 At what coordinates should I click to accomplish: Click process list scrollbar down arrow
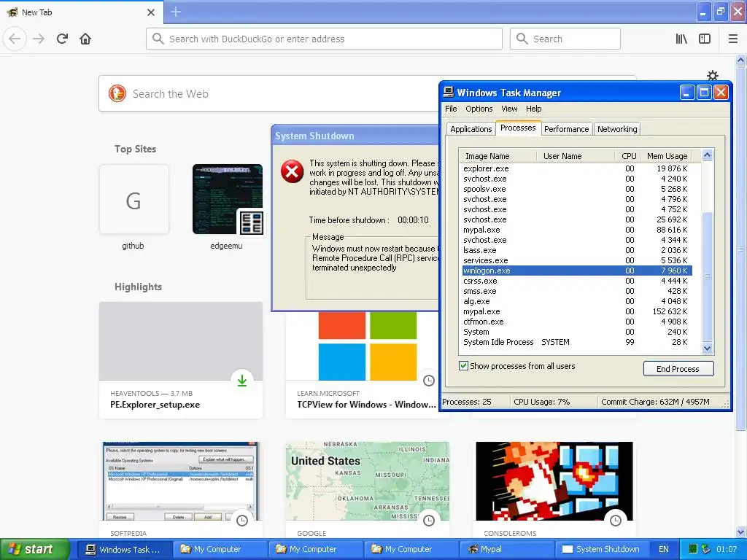tap(707, 349)
